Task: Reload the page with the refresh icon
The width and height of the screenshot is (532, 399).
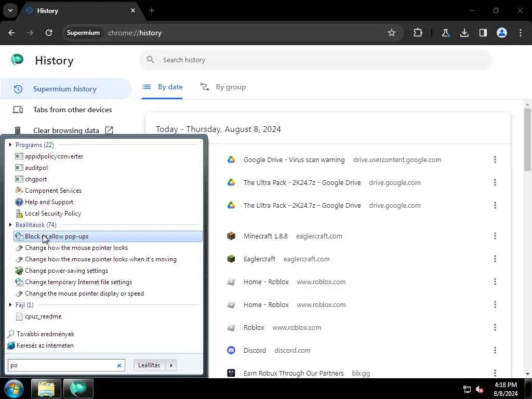Action: (49, 33)
